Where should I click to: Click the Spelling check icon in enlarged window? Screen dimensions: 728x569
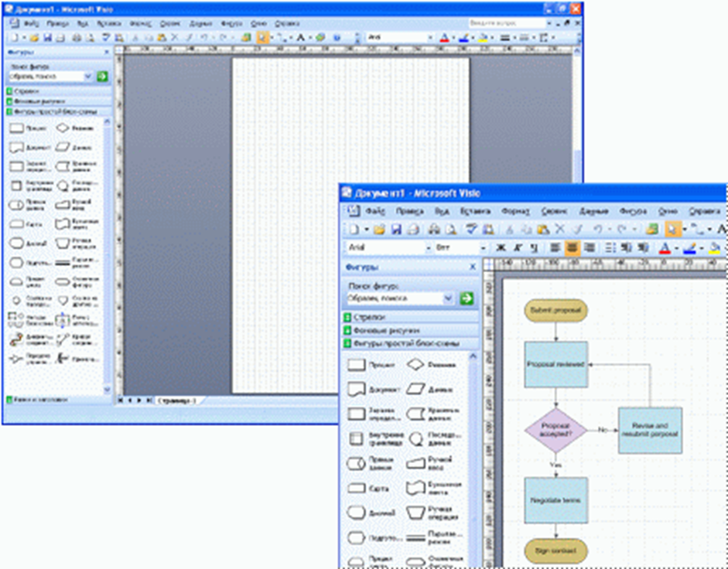pyautogui.click(x=472, y=230)
